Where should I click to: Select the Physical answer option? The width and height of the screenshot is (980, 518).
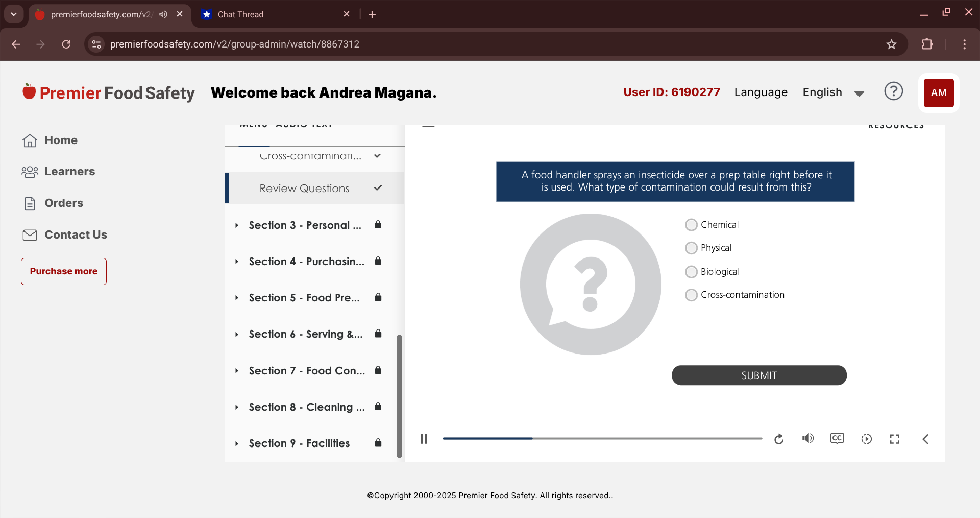tap(691, 248)
